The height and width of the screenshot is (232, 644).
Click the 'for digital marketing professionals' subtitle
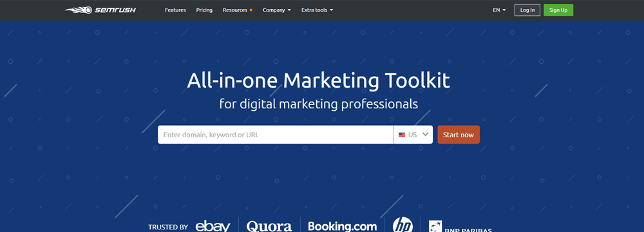click(x=318, y=104)
